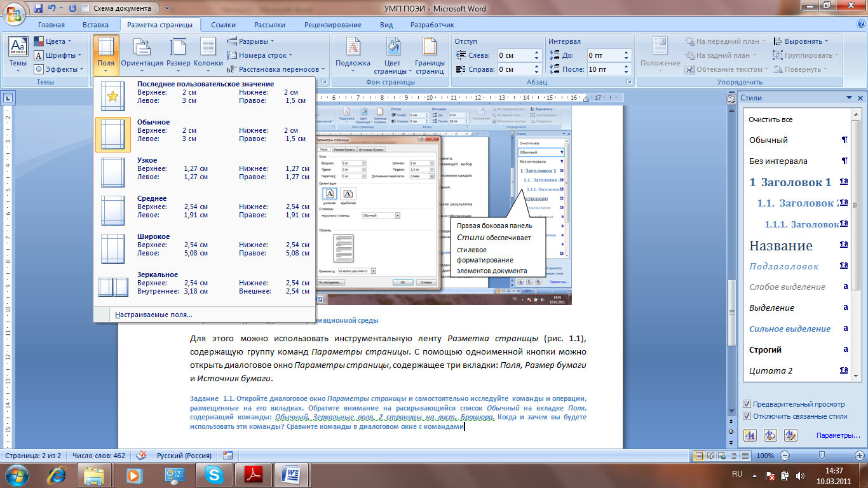Expand the Разрывы breaks dropdown
This screenshot has width=868, height=488.
250,41
